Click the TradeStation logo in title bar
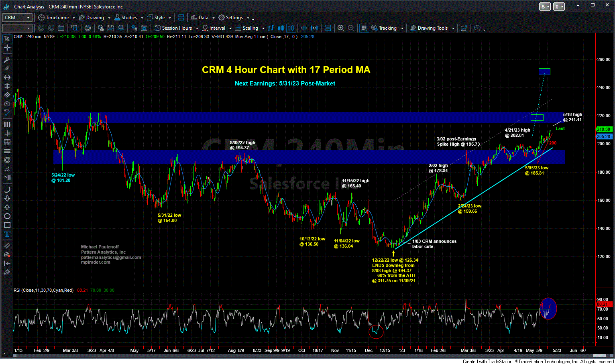 coord(7,6)
